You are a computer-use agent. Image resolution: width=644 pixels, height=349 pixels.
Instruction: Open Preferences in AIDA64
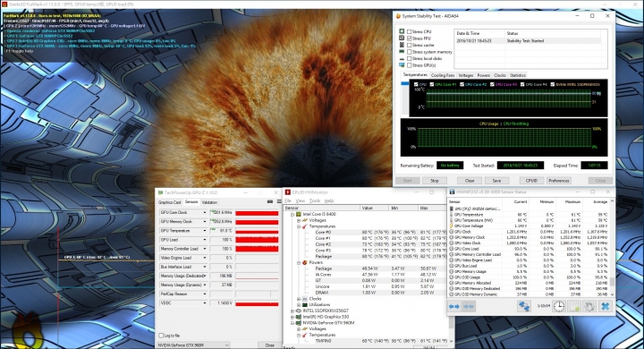pyautogui.click(x=559, y=181)
